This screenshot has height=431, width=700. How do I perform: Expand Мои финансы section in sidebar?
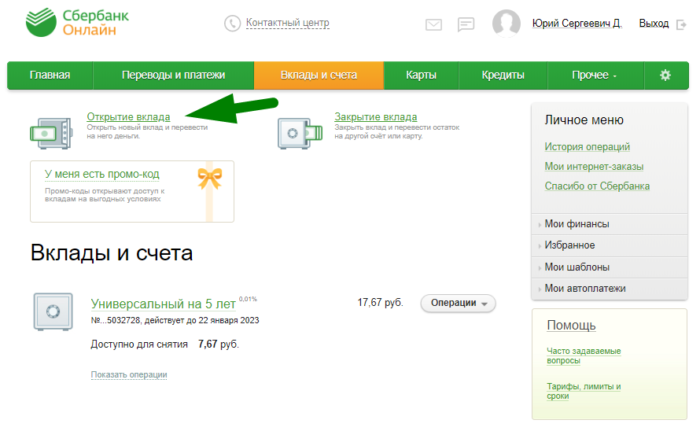[x=577, y=224]
